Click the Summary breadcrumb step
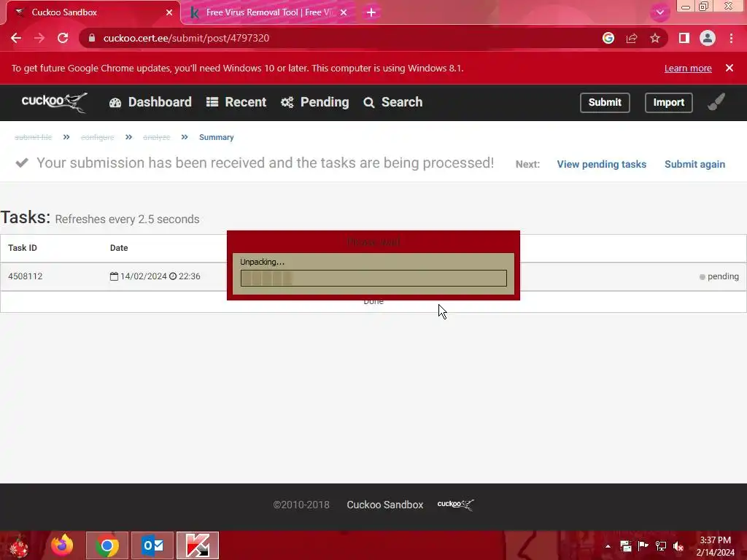Image resolution: width=747 pixels, height=560 pixels. pyautogui.click(x=216, y=137)
